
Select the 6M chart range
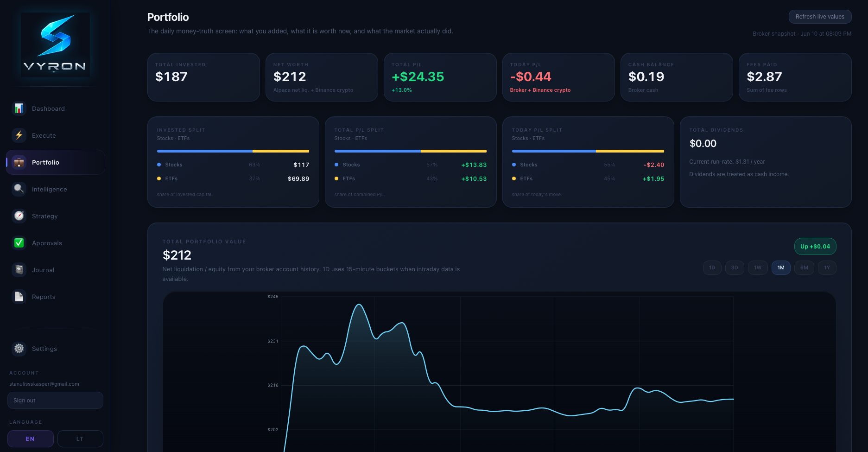click(x=804, y=267)
